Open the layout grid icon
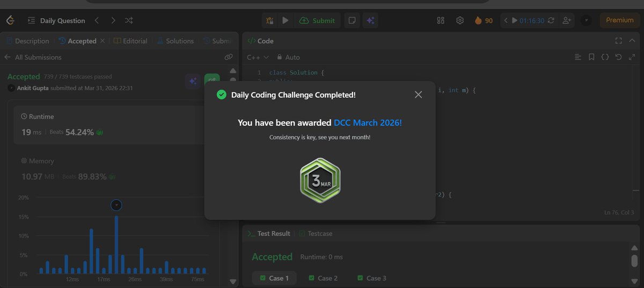The height and width of the screenshot is (288, 644). click(x=441, y=20)
